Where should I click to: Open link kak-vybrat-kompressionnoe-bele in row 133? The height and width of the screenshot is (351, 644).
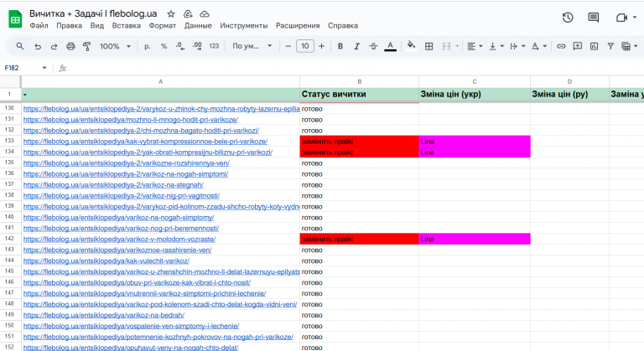pos(145,142)
